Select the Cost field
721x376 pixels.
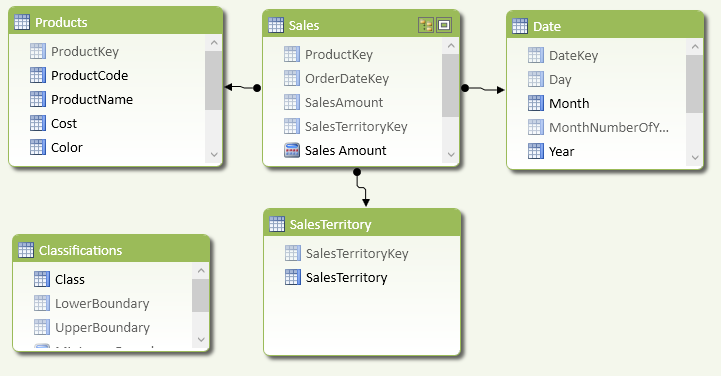[x=64, y=123]
